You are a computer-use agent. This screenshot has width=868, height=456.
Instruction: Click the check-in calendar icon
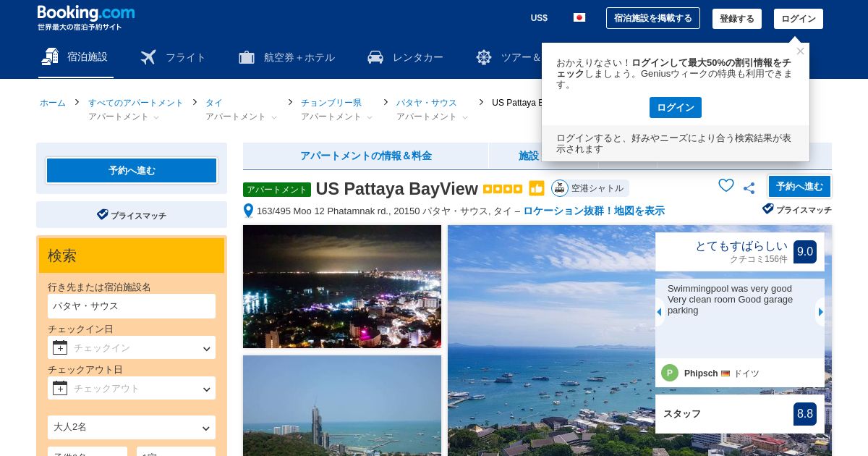[60, 347]
